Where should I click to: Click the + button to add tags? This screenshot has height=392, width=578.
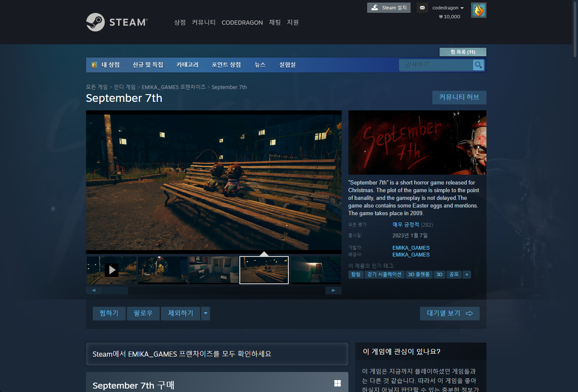point(467,274)
